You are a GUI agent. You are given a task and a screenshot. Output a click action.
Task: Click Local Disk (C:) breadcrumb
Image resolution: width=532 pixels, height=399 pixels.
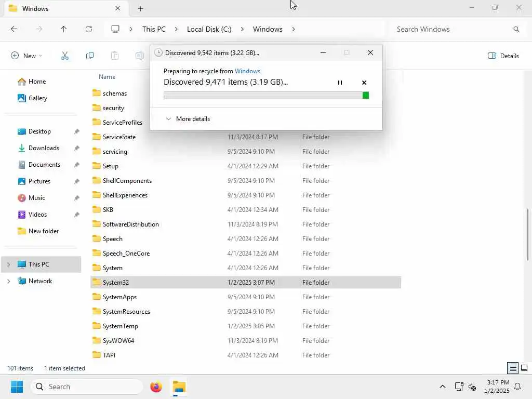[209, 29]
